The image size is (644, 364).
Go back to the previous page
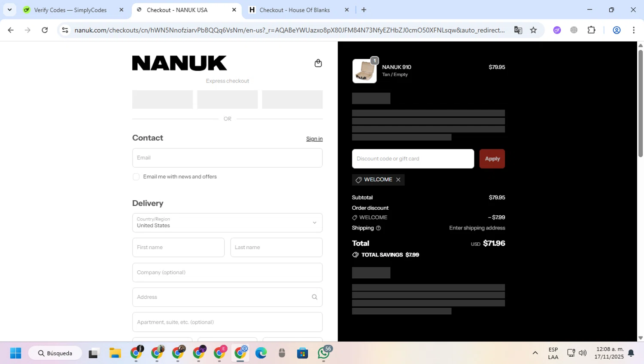pos(11,30)
